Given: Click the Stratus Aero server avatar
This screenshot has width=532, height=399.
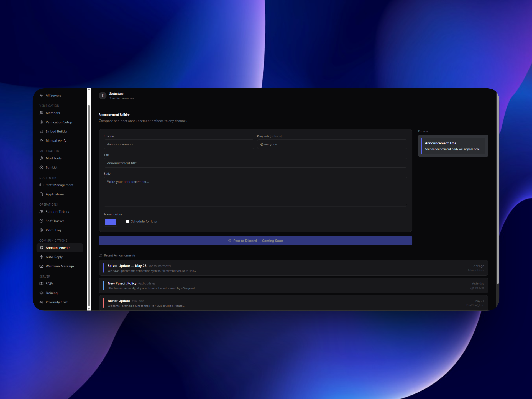Looking at the screenshot, I should [x=103, y=96].
